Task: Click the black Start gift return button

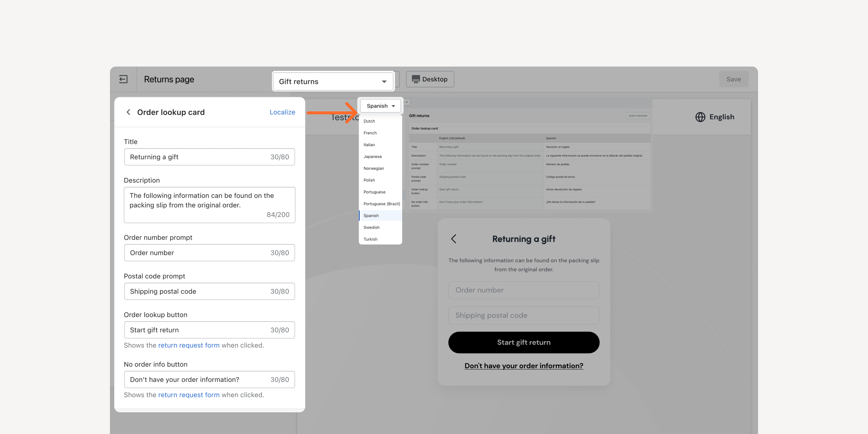Action: click(524, 342)
